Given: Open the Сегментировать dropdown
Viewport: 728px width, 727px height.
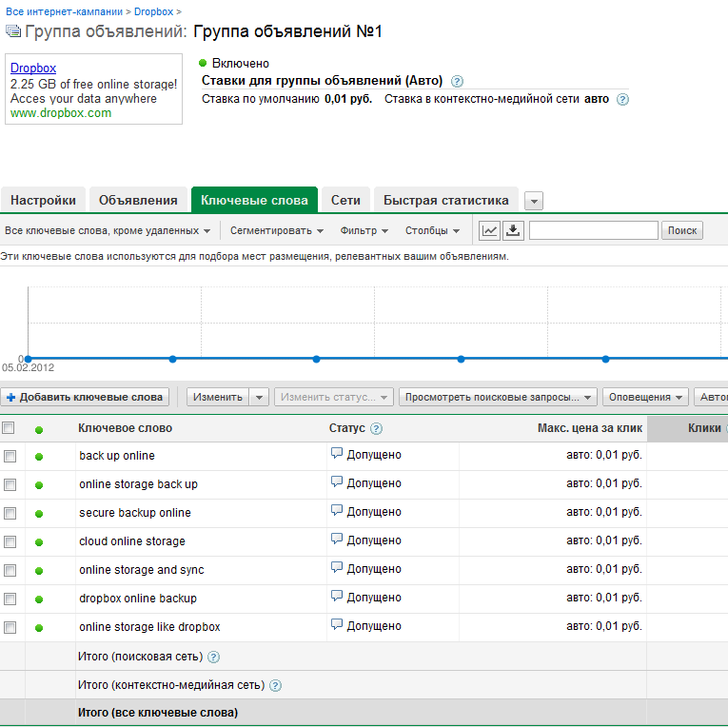Looking at the screenshot, I should pos(276,230).
